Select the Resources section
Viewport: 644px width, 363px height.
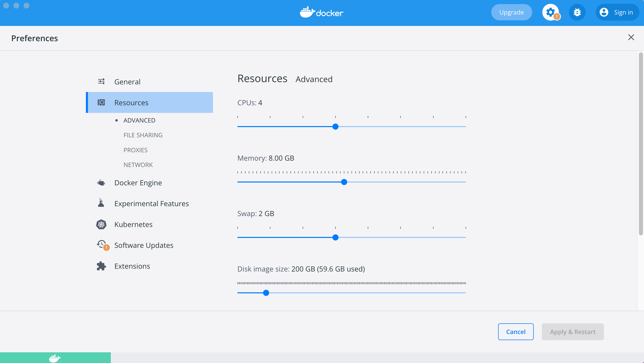(x=149, y=102)
